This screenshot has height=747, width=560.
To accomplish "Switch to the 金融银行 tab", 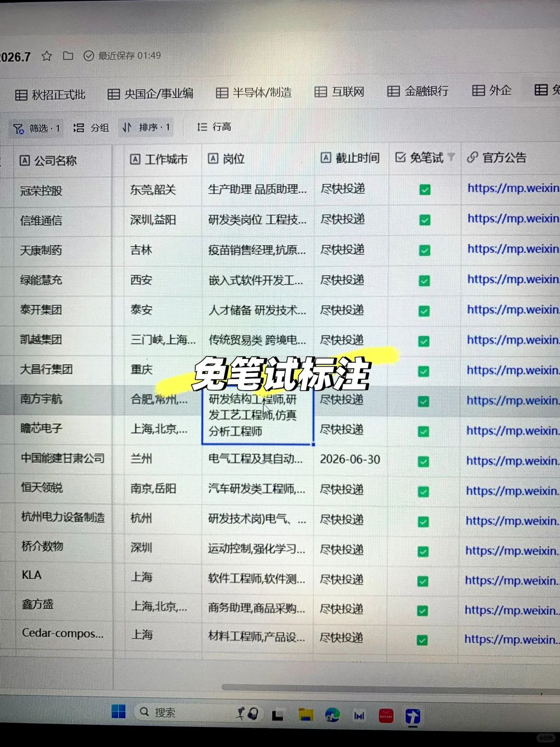I will click(418, 91).
